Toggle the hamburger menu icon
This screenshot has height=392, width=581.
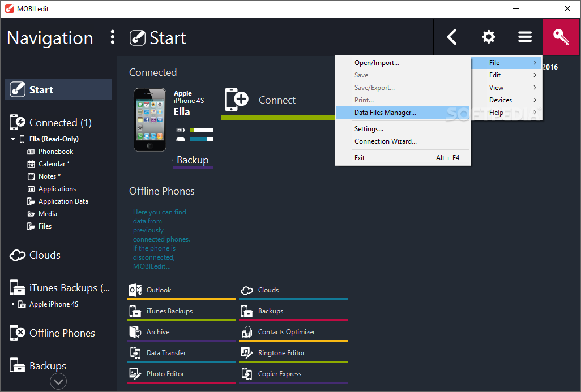(525, 37)
